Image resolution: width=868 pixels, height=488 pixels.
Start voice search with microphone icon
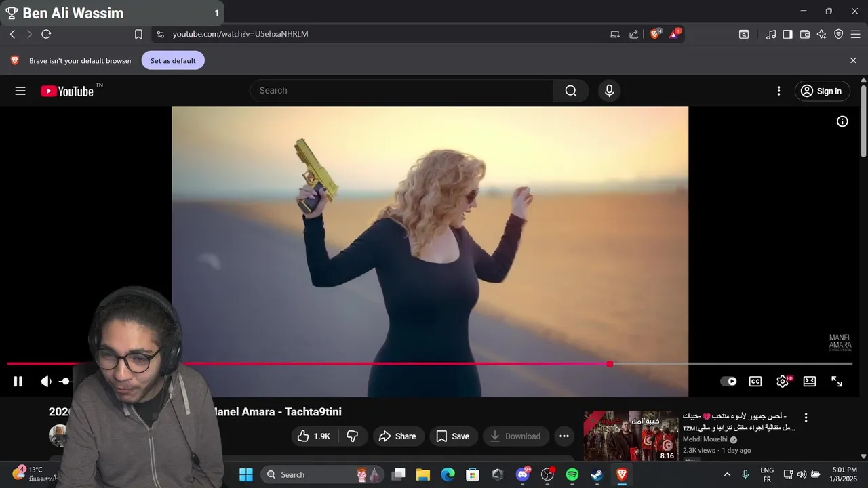pos(609,91)
